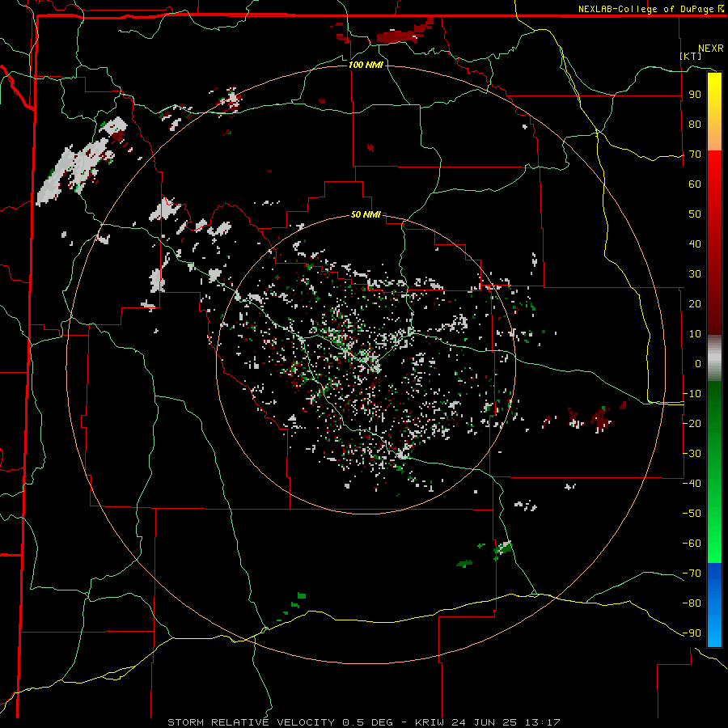Click the -90 value on the velocity scale
The height and width of the screenshot is (728, 728).
pos(692,633)
